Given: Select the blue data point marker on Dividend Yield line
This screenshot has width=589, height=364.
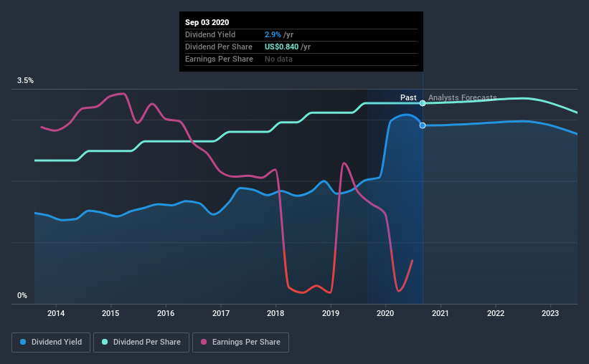Looking at the screenshot, I should (423, 125).
